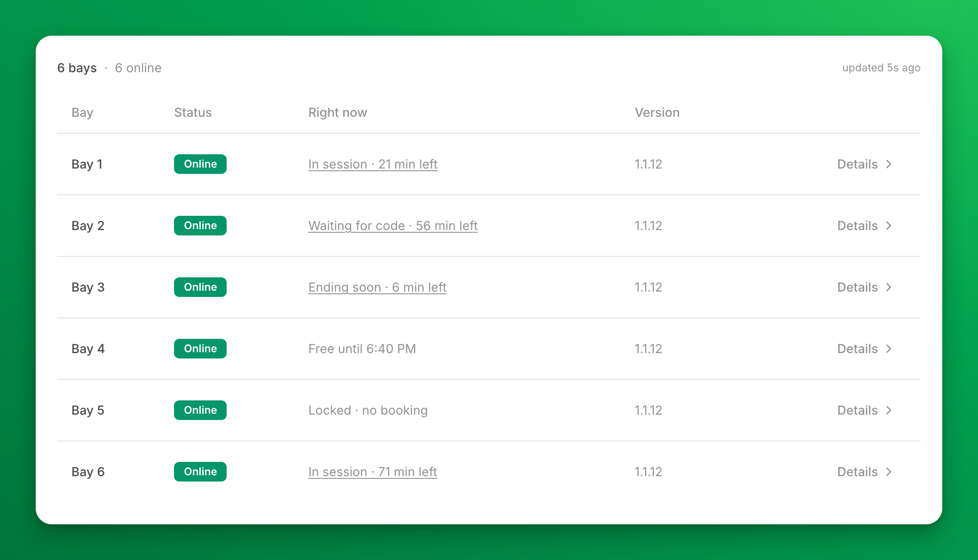Image resolution: width=978 pixels, height=560 pixels.
Task: Click the 'Version' column header
Action: point(657,112)
